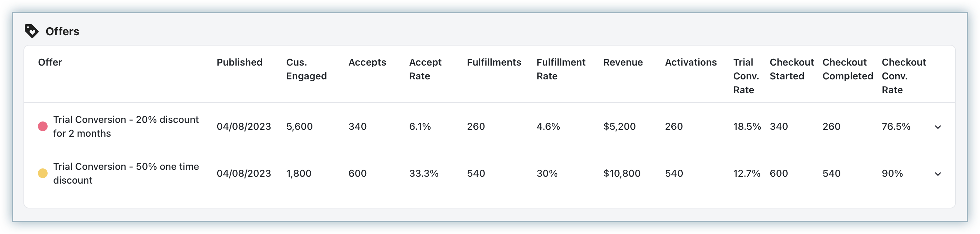Click the pink dot for 20% discount offer
Screen dimensions: 980x234
[x=43, y=126]
